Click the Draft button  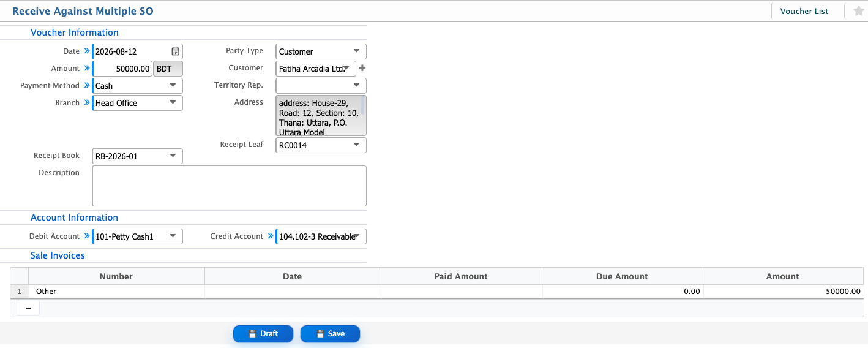[263, 334]
